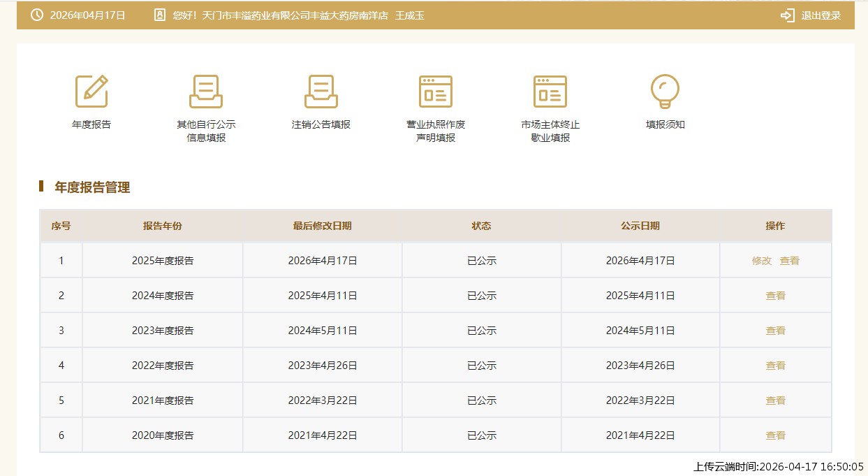Log out via 退出登录 link
868x476 pixels.
(x=821, y=15)
